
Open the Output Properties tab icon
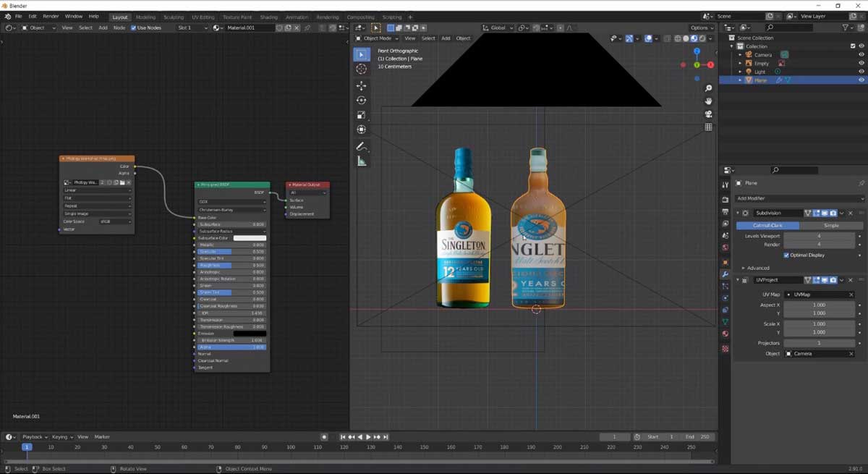click(x=725, y=212)
